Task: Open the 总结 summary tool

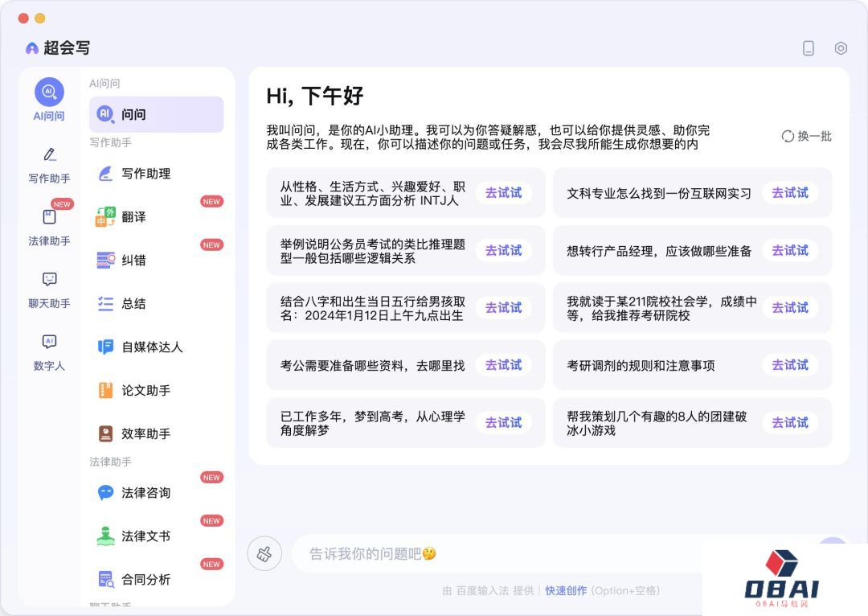Action: click(x=157, y=303)
